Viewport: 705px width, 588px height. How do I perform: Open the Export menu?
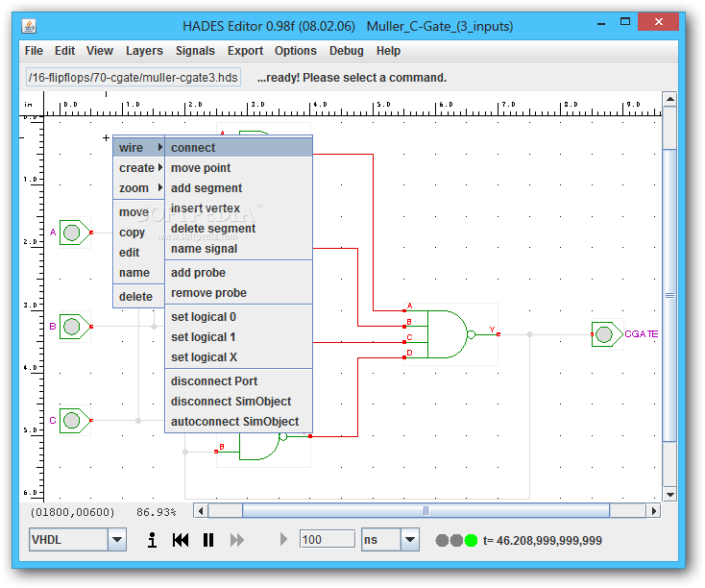(x=245, y=51)
